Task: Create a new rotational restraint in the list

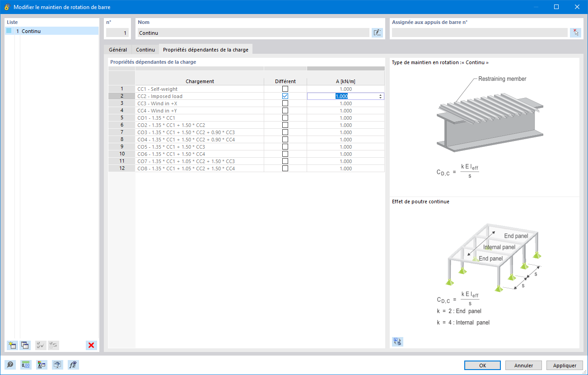Action: (12, 345)
